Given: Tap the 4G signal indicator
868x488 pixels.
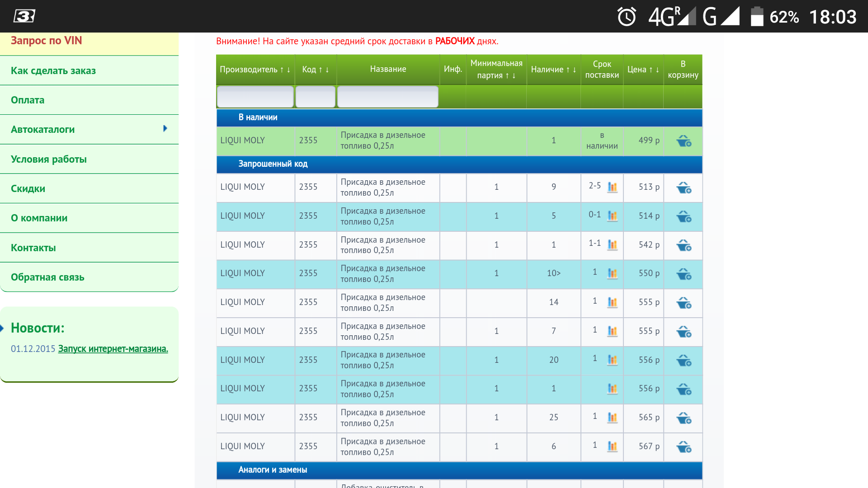Looking at the screenshot, I should tap(672, 17).
